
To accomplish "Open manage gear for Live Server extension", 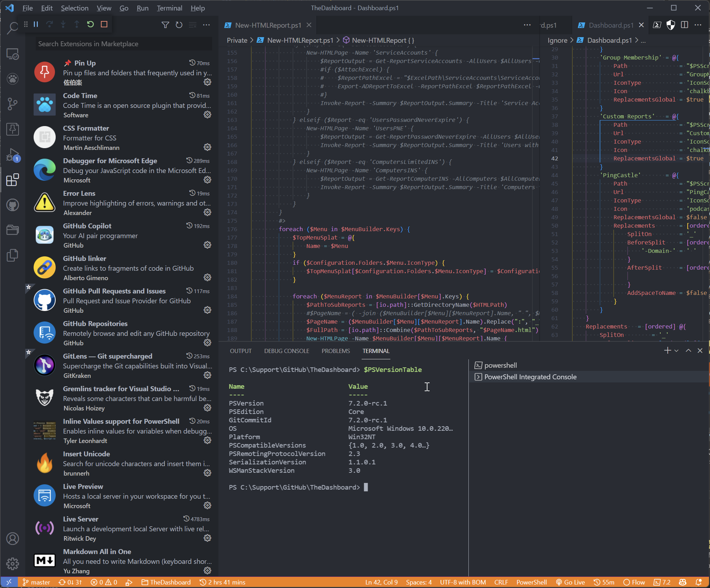I will click(207, 538).
